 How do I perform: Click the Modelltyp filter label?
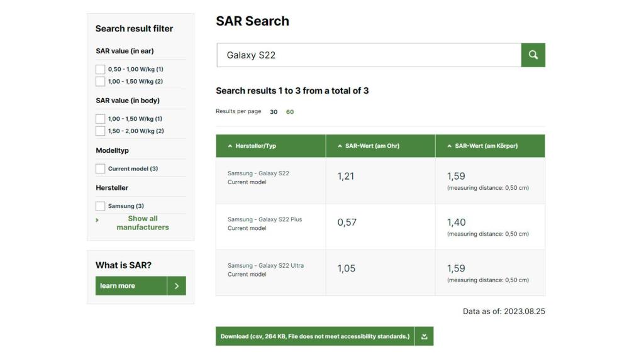point(112,151)
